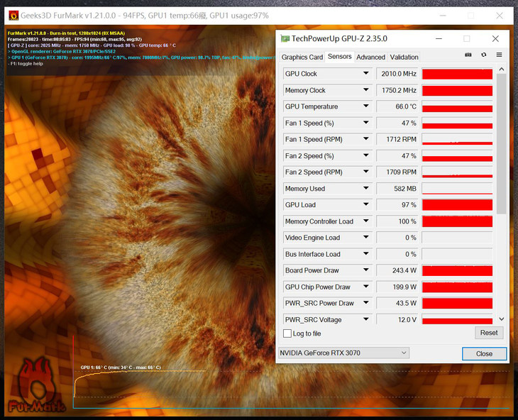Click the GPU-Z refresh icon
518x420 pixels.
pyautogui.click(x=484, y=55)
